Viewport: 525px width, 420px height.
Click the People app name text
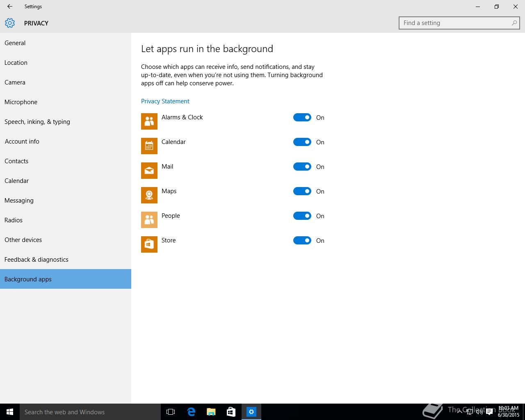(x=171, y=216)
